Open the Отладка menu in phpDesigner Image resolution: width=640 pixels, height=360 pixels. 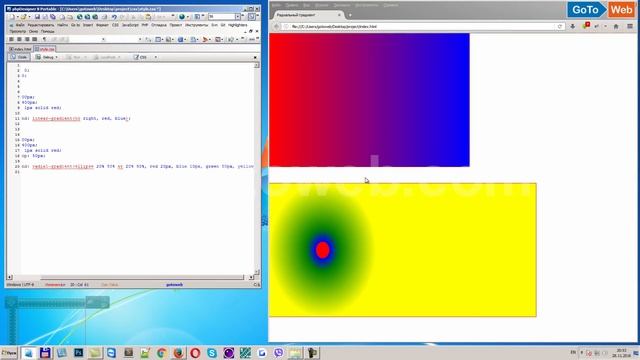159,25
